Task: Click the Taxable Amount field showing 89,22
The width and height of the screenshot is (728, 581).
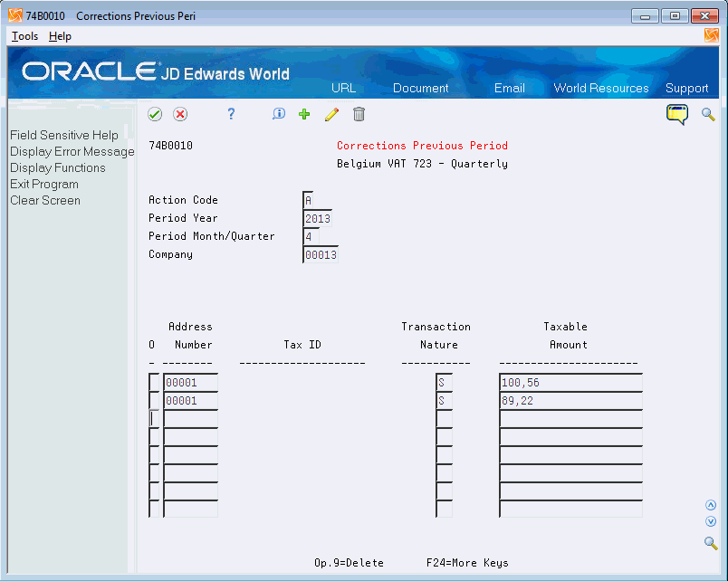Action: click(x=571, y=401)
